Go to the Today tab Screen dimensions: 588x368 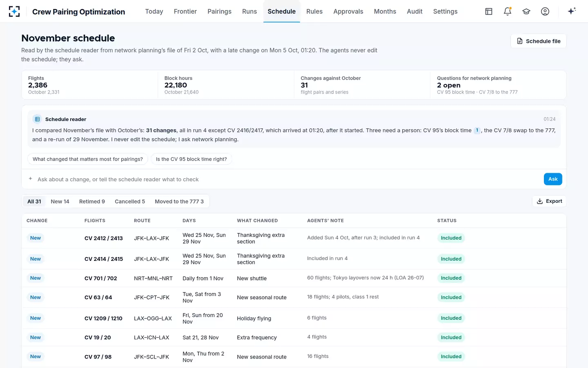pyautogui.click(x=154, y=11)
